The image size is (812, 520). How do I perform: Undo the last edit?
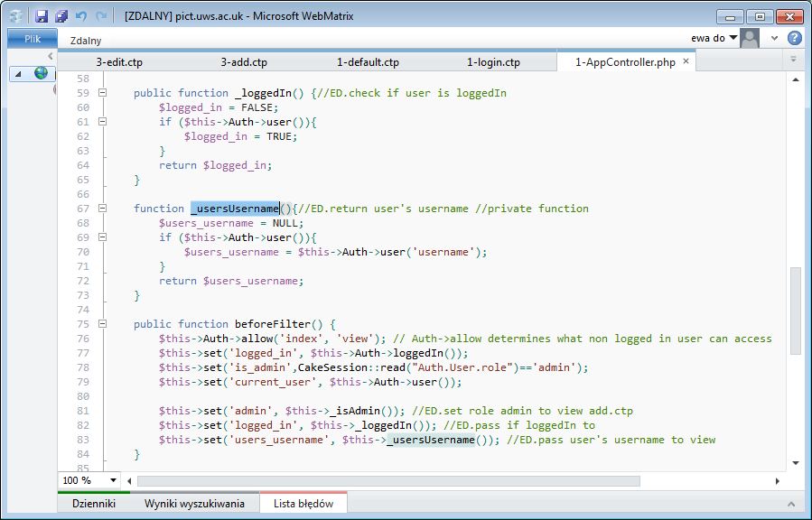(x=81, y=16)
